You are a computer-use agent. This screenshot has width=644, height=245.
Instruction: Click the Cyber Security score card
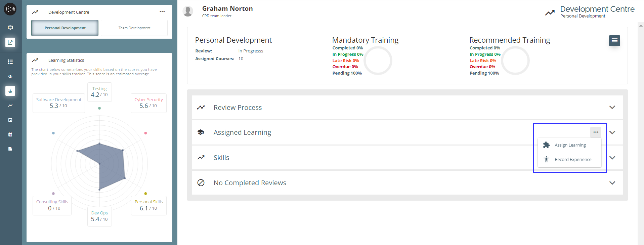[x=148, y=103]
